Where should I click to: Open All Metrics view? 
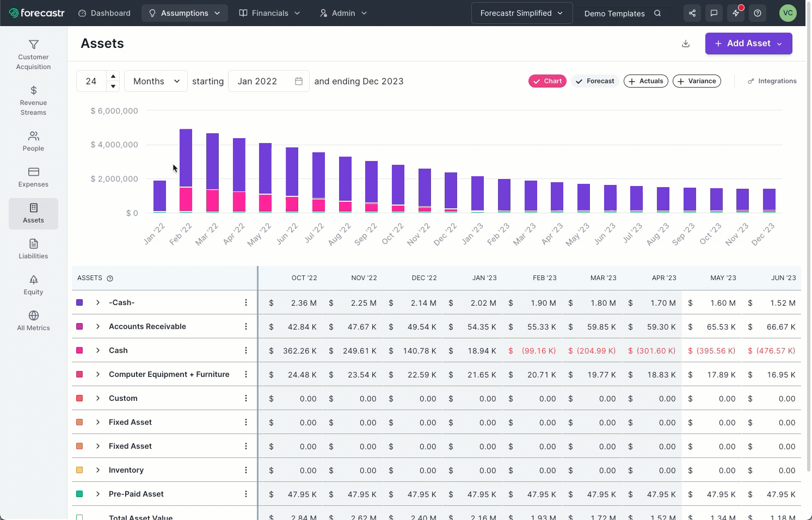click(x=33, y=321)
